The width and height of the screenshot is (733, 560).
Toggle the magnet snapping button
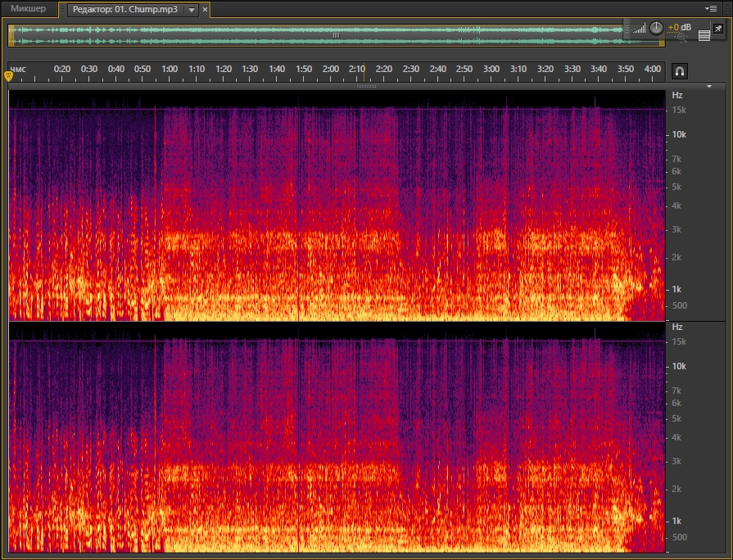click(x=680, y=71)
